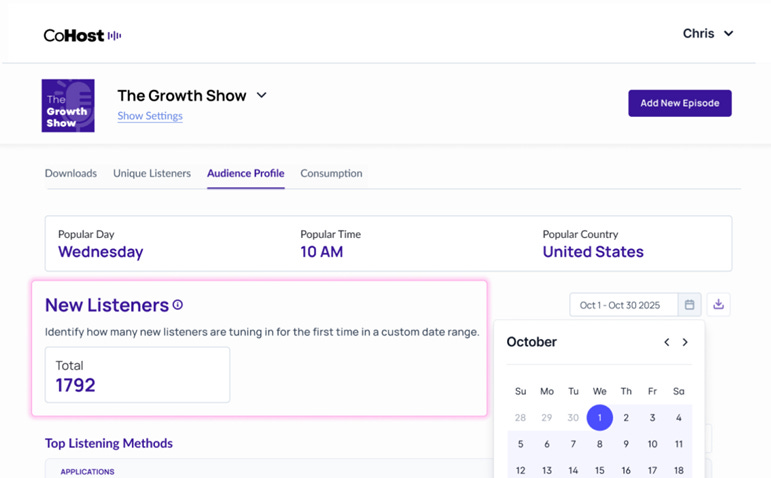Select October 1 in the calendar

pyautogui.click(x=599, y=418)
